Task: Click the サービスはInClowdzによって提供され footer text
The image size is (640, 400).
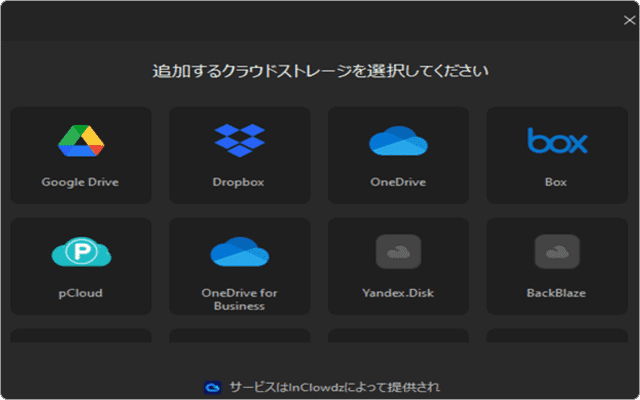Action: [x=335, y=387]
